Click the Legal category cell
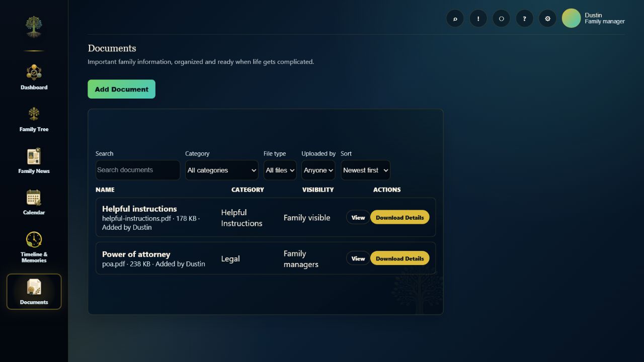Screen dimensions: 644x362 click(x=230, y=259)
